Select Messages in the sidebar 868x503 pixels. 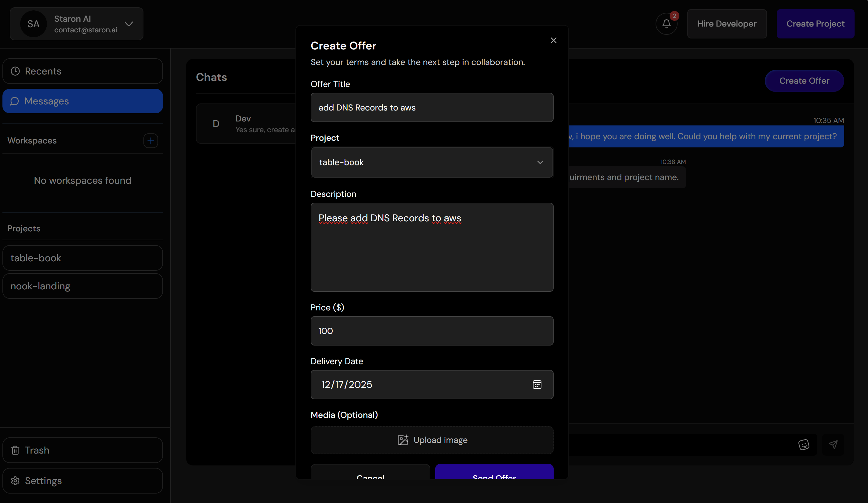(83, 101)
